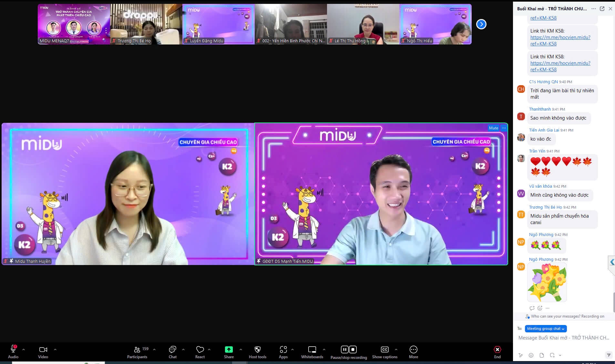Click Who can see your messages icon
This screenshot has width=615, height=364.
pyautogui.click(x=528, y=317)
